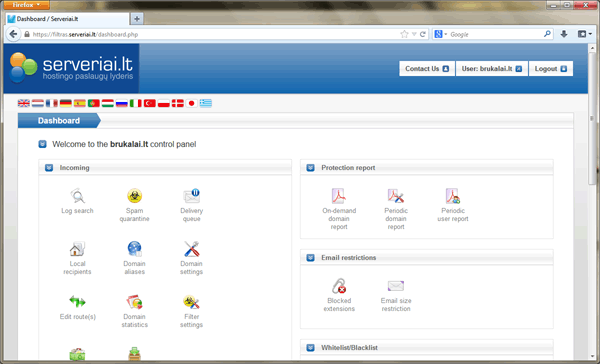
Task: Collapse the welcome message panel
Action: coord(42,144)
